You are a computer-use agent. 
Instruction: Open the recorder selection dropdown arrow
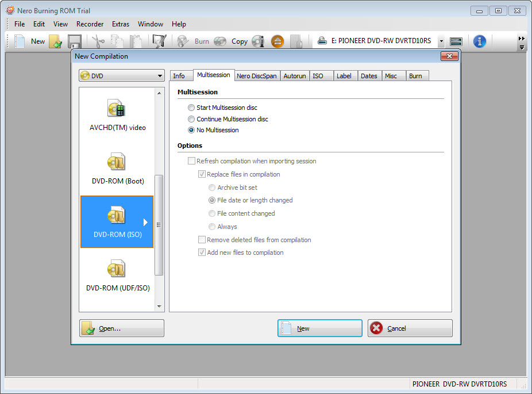click(441, 41)
